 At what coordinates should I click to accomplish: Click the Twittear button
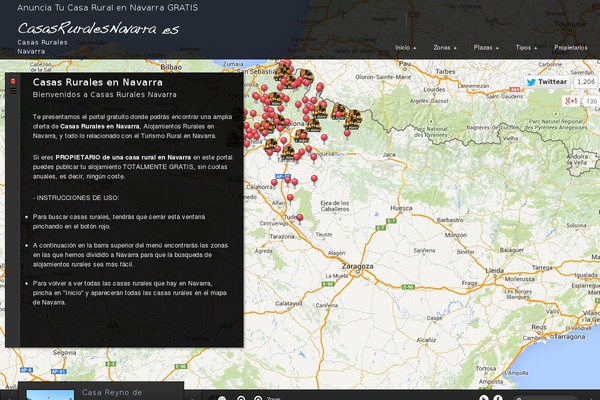coord(547,82)
